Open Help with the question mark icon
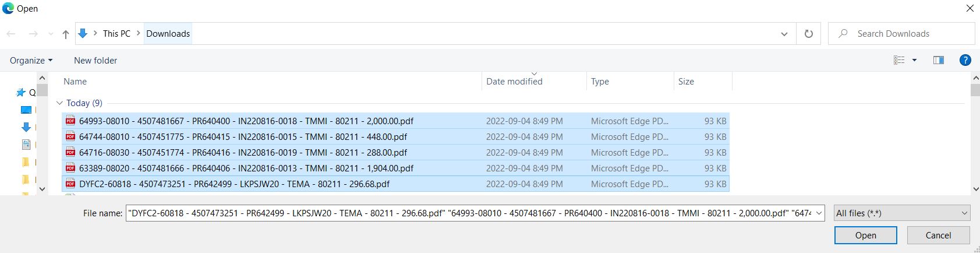 point(965,60)
